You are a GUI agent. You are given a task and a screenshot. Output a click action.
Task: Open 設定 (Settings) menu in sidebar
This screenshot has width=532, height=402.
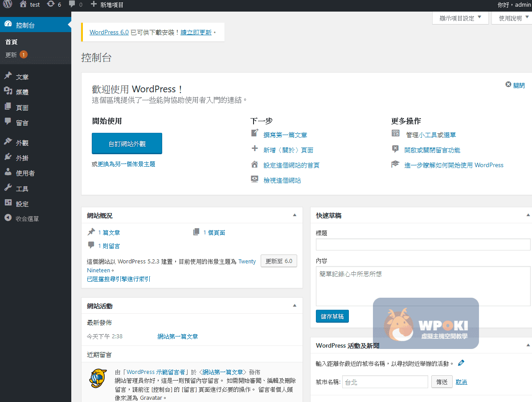click(x=22, y=204)
